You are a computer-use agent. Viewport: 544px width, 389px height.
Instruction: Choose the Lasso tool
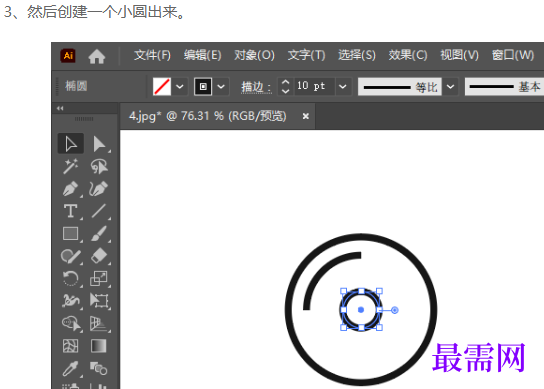tap(99, 166)
